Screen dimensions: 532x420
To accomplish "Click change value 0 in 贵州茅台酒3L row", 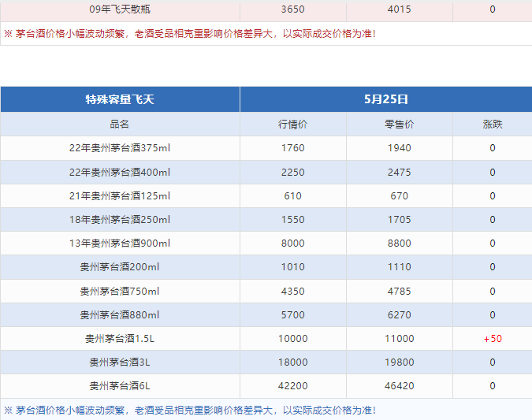I will 493,362.
